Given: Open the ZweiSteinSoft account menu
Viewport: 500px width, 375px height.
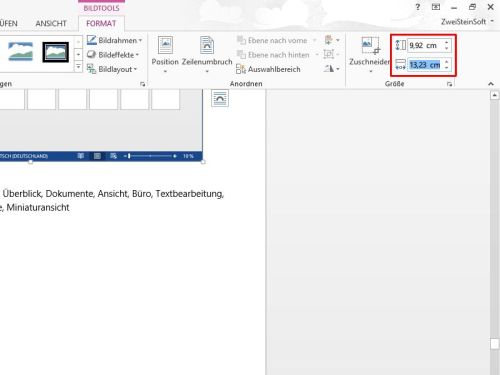Looking at the screenshot, I should (467, 22).
